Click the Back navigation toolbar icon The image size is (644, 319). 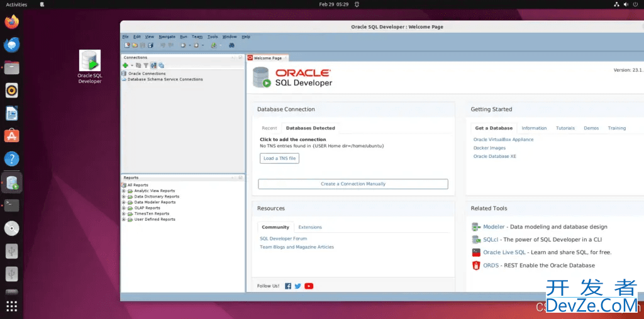[x=183, y=45]
